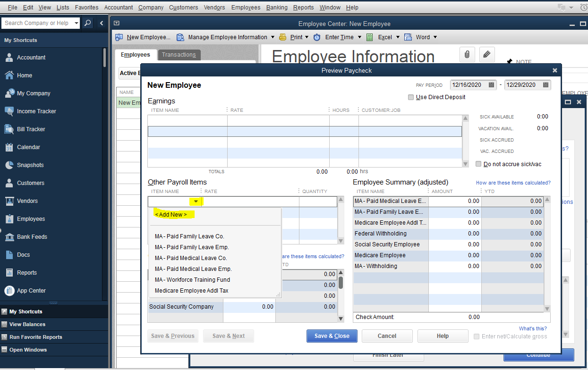Click the Word toolbar icon
The image size is (588, 370).
click(408, 37)
